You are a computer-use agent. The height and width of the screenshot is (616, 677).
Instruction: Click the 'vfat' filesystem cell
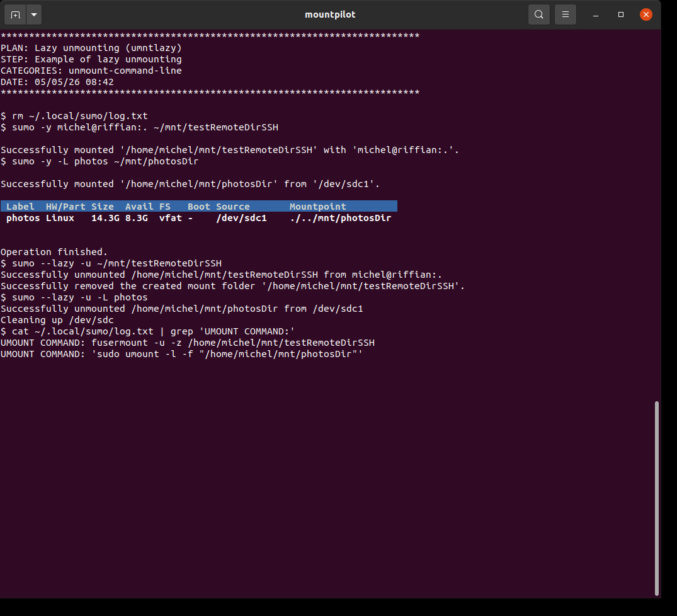171,218
